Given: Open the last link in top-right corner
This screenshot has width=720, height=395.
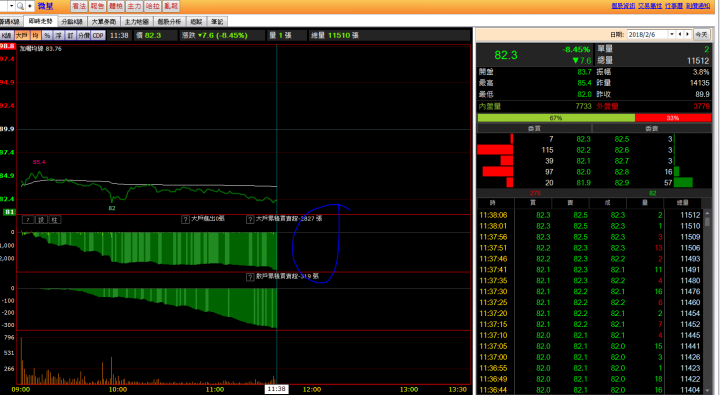Looking at the screenshot, I should pos(698,6).
